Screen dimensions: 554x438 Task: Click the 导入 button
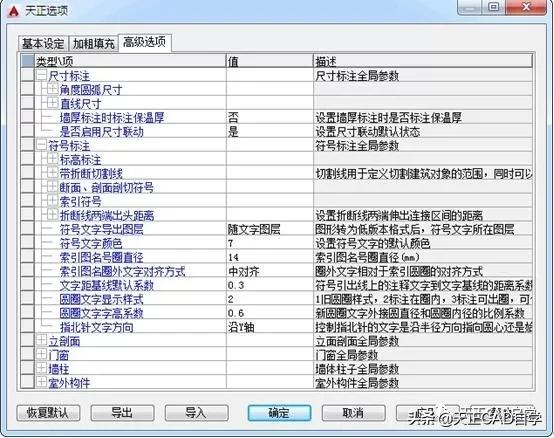click(196, 413)
